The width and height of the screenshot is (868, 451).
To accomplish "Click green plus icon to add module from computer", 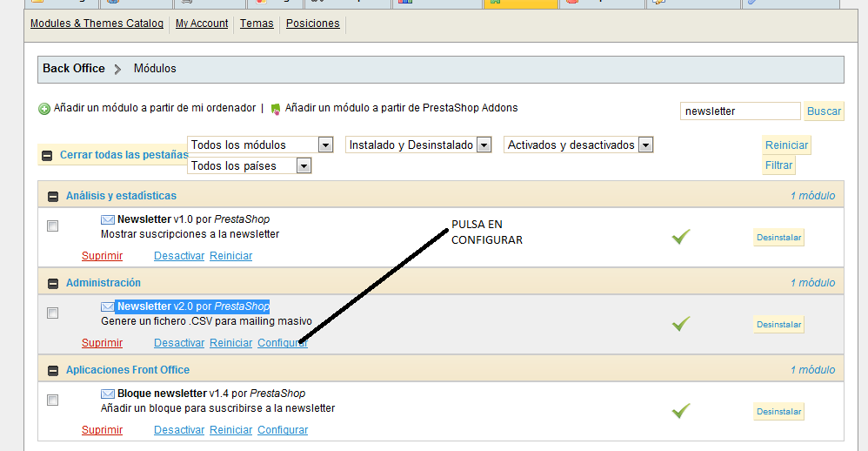I will click(x=44, y=109).
